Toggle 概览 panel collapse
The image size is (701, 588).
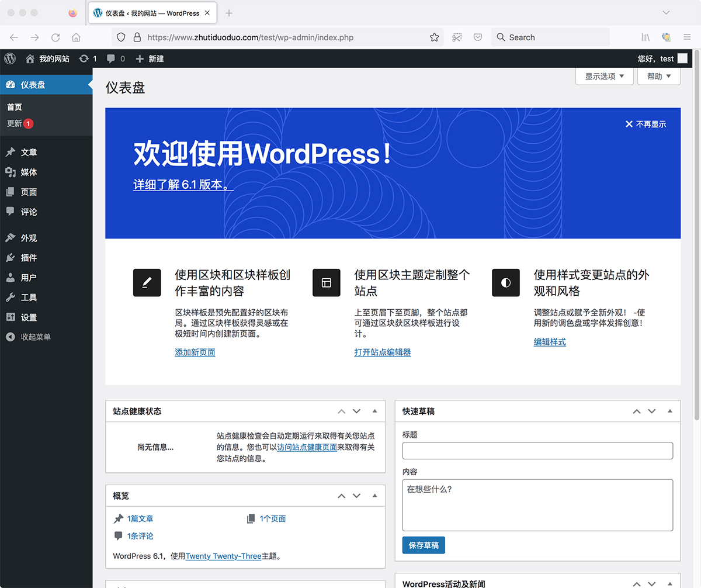(375, 496)
